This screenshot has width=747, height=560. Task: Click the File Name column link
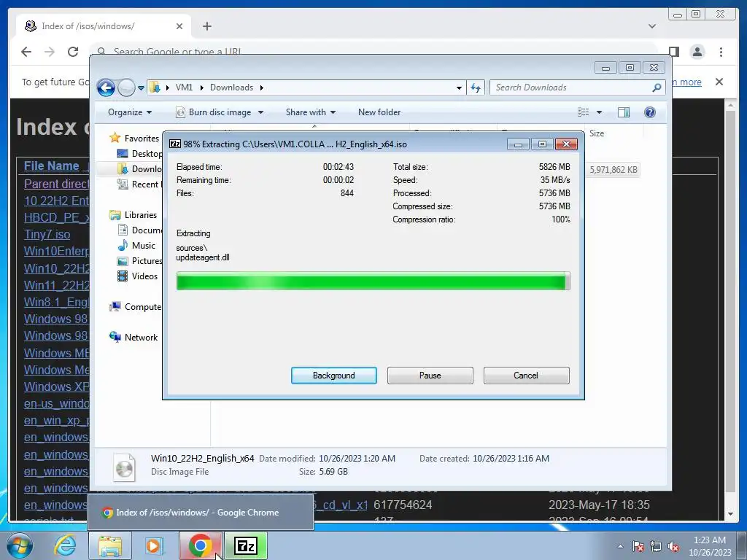[x=52, y=166]
